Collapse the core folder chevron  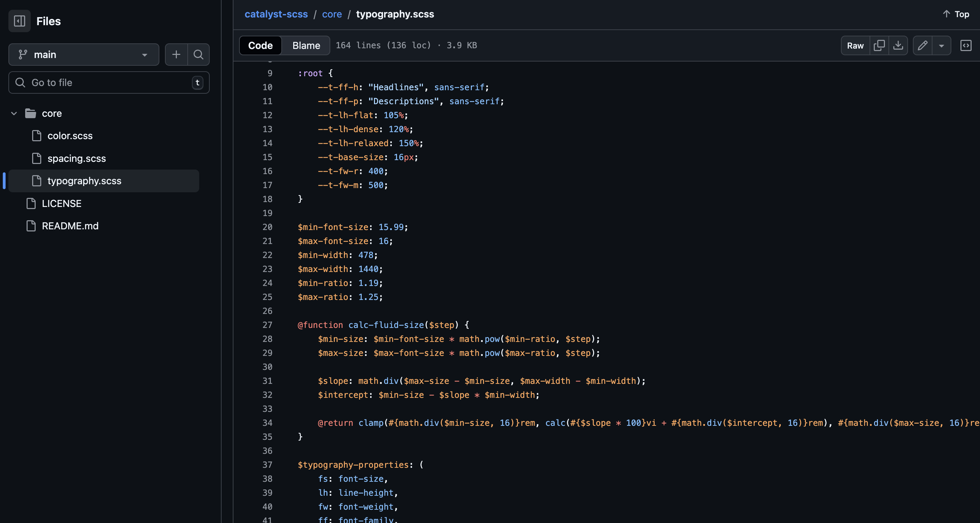coord(14,113)
